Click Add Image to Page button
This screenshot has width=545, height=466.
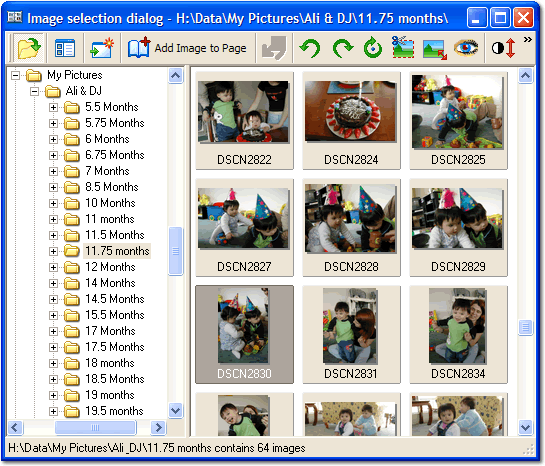click(x=188, y=48)
